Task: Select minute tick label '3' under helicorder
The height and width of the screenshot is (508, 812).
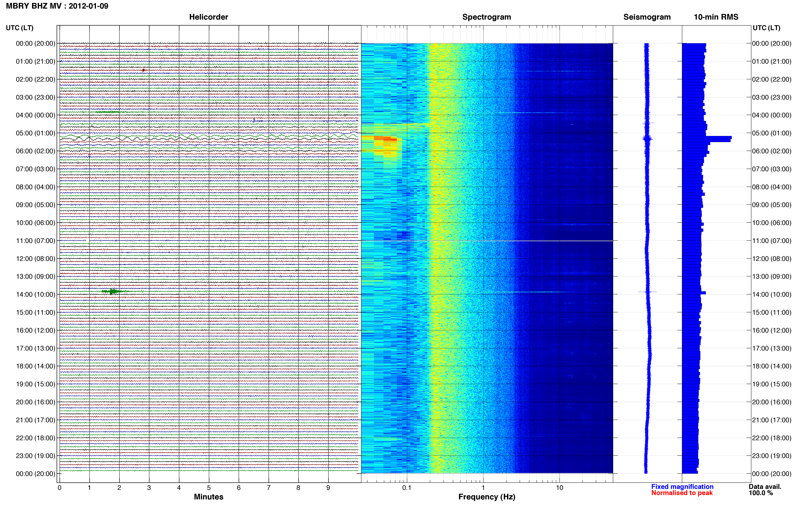Action: [149, 488]
